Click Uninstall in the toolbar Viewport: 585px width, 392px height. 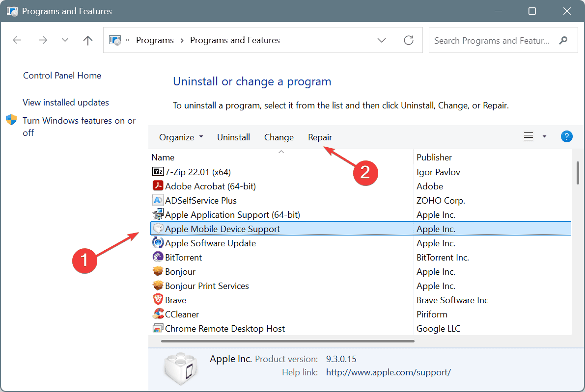233,137
